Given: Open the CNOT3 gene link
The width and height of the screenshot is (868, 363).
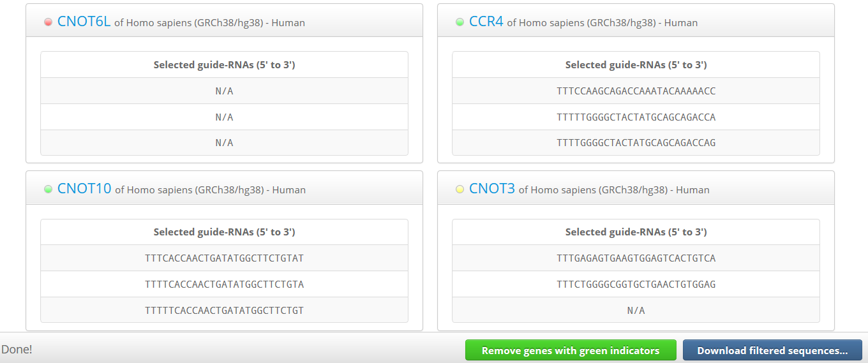Looking at the screenshot, I should point(491,189).
